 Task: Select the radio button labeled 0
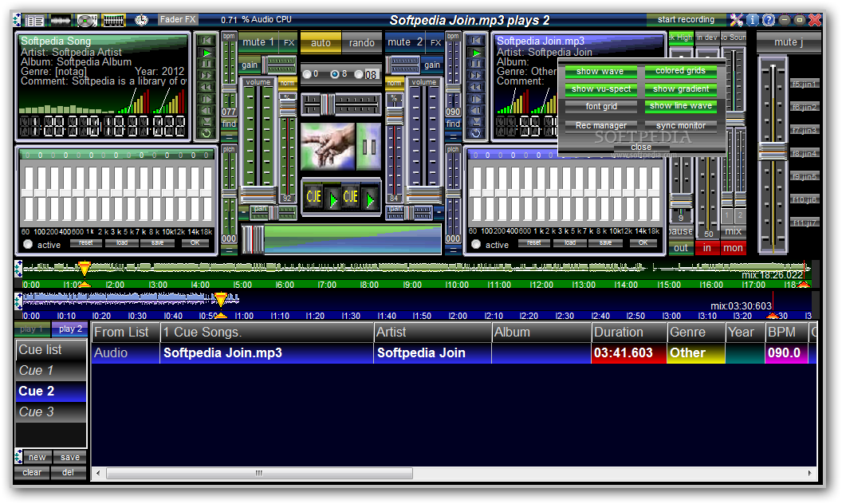tap(307, 74)
